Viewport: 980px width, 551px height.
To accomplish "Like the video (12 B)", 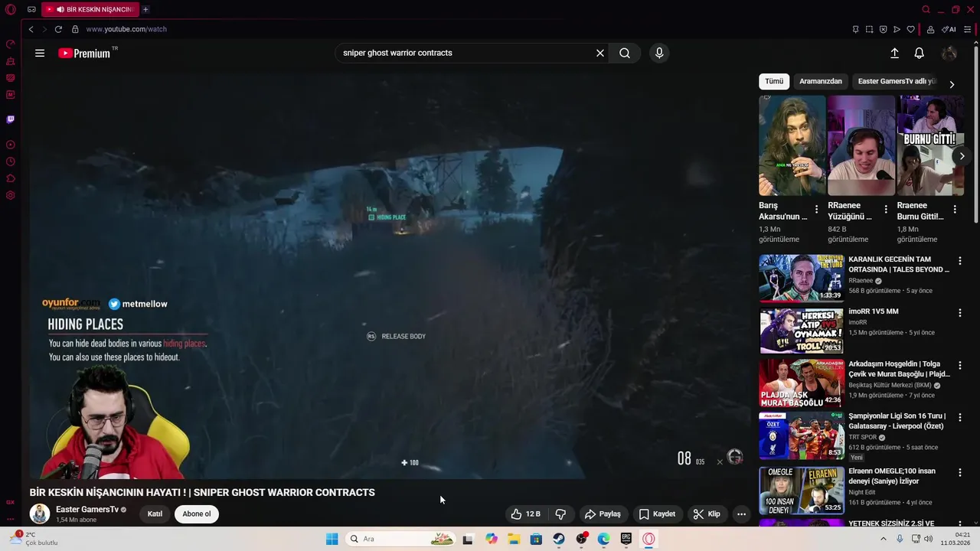I will 527,514.
